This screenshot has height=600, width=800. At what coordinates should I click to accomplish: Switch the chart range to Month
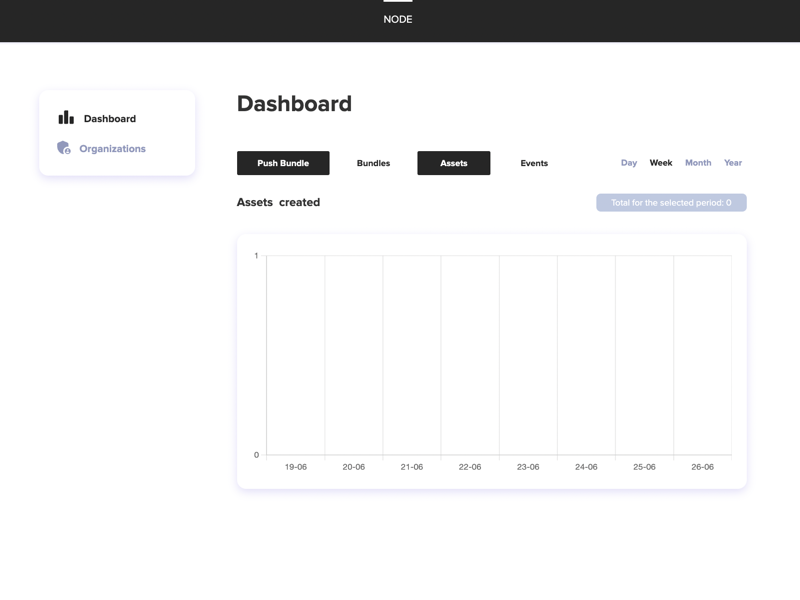click(x=698, y=163)
